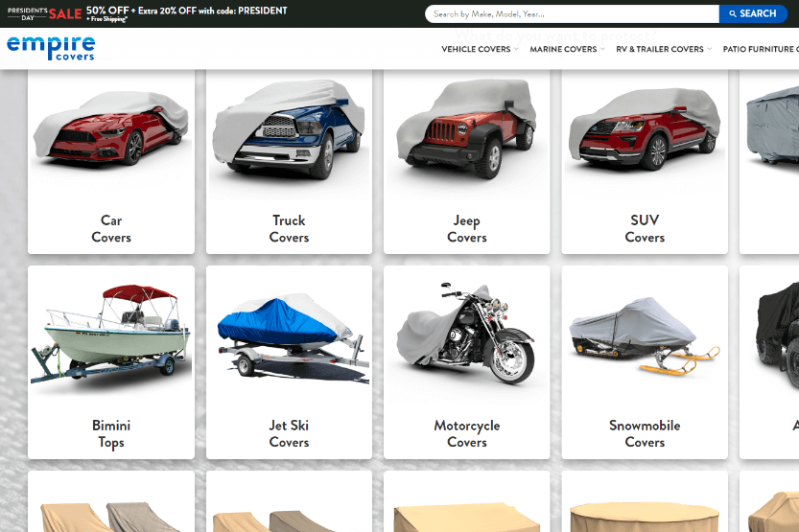
Task: Open the Jet Ski Covers link
Action: tap(289, 433)
